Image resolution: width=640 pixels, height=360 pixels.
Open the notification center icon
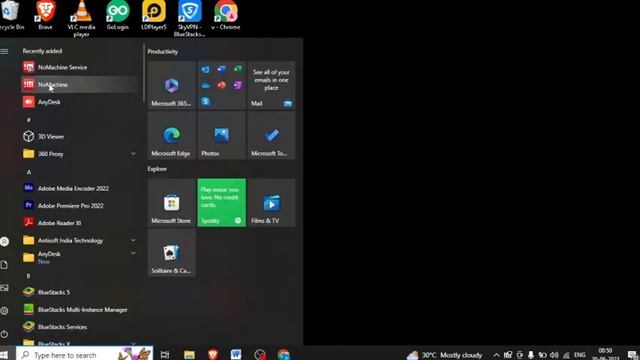632,355
